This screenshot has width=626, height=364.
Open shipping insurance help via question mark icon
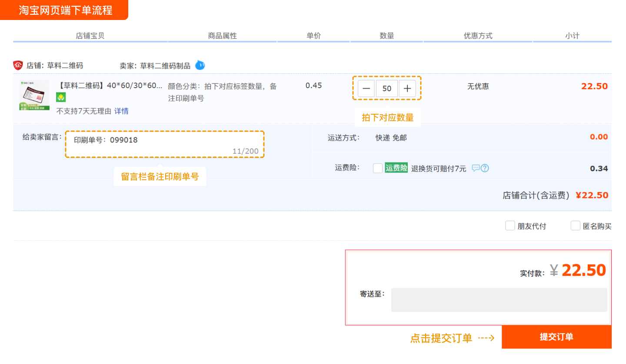(x=486, y=168)
